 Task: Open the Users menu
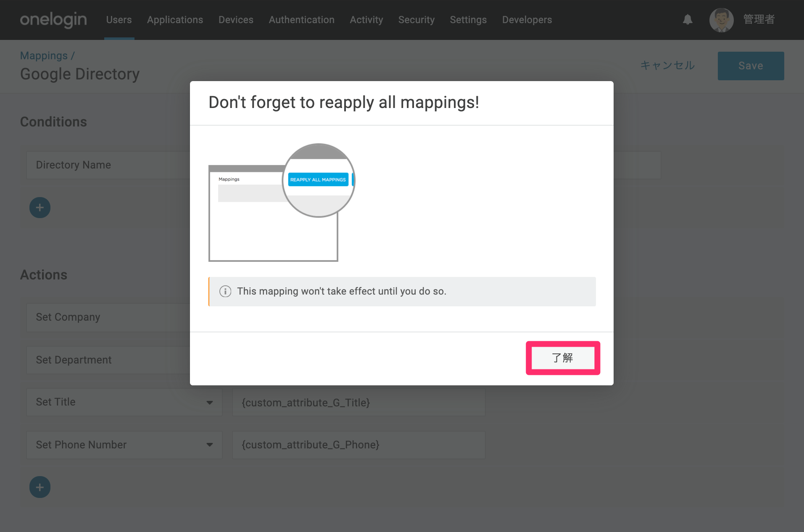pos(119,20)
